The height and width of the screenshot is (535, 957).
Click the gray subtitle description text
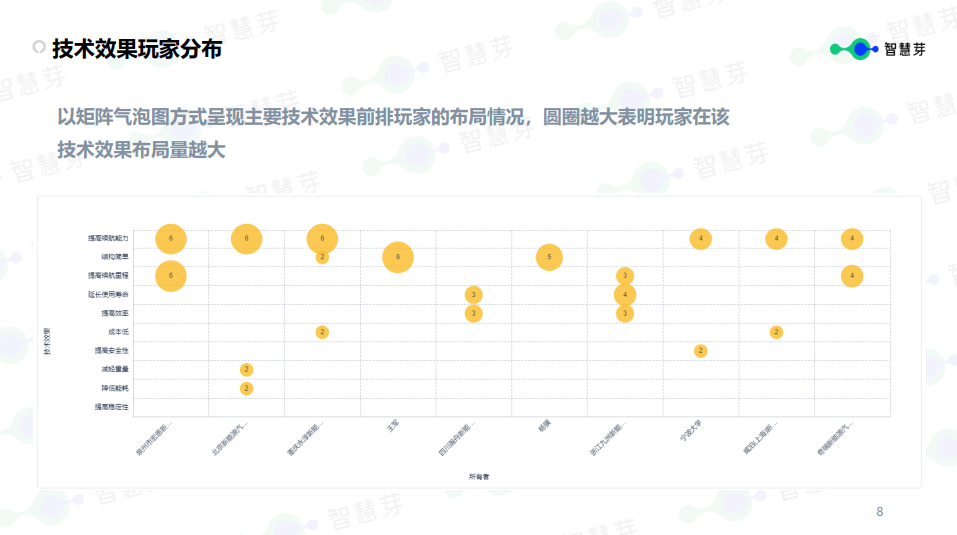pos(393,133)
